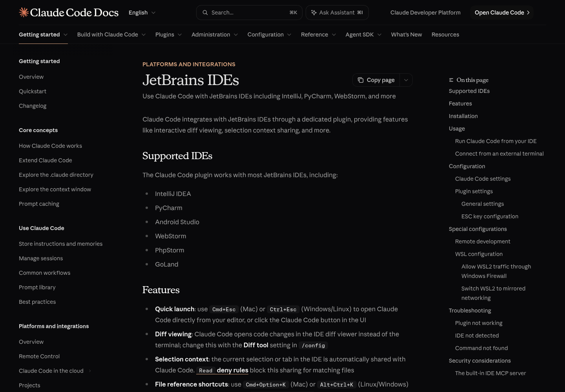Open the Administration navigation dropdown
This screenshot has width=565, height=392.
pos(215,34)
